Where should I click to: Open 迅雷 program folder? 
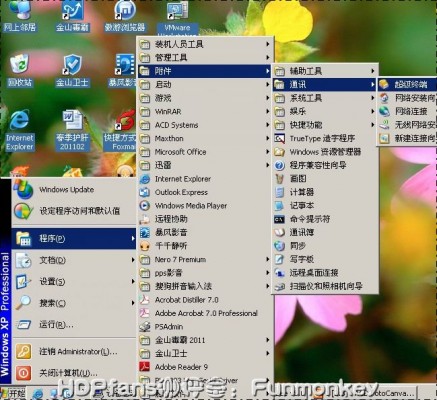click(x=204, y=165)
